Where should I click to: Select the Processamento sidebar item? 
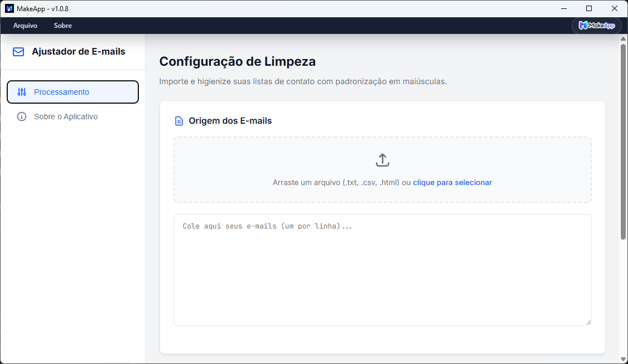(x=73, y=92)
